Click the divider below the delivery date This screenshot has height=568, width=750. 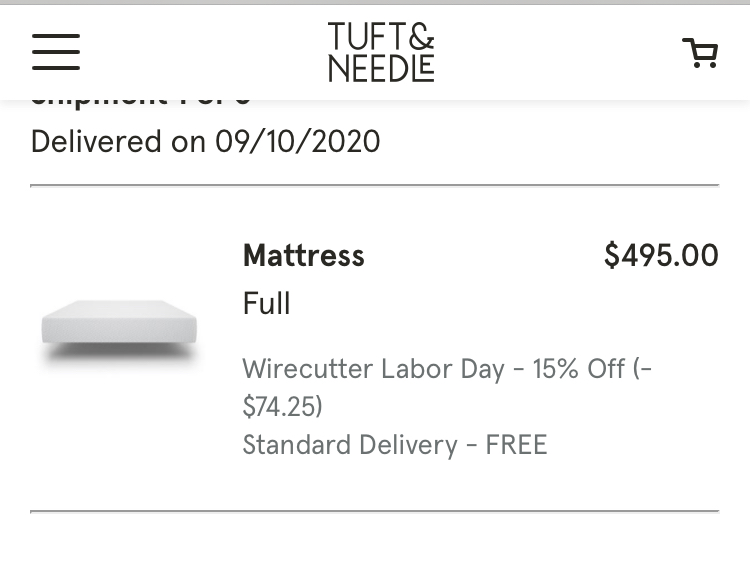[375, 186]
